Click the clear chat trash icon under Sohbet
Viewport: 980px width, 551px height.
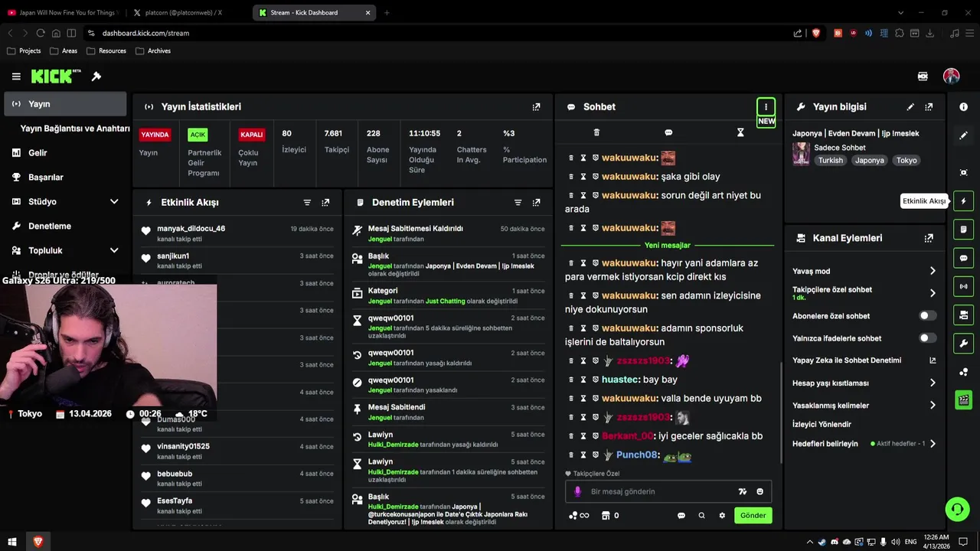tap(596, 132)
